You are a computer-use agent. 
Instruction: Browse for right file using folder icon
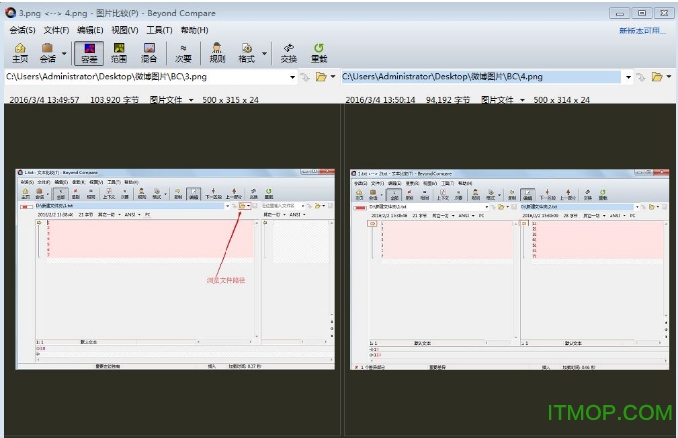click(x=657, y=77)
